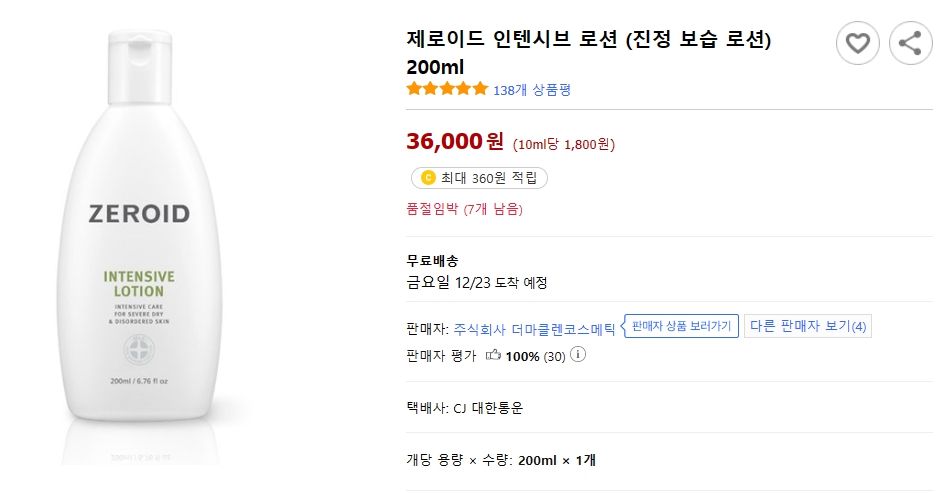This screenshot has height=493, width=946.
Task: Click the 품절임박 (7개 남음) stock notice
Action: click(x=464, y=209)
